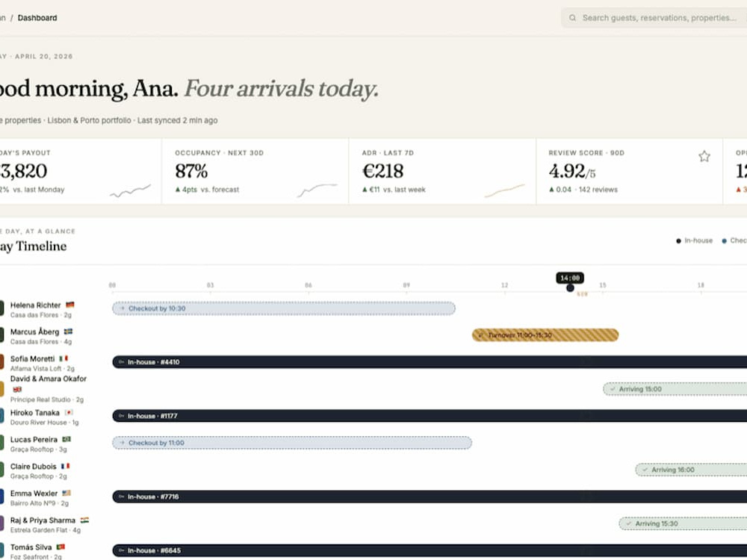Click the German flag beside Helena Richter
This screenshot has width=747, height=560.
70,305
